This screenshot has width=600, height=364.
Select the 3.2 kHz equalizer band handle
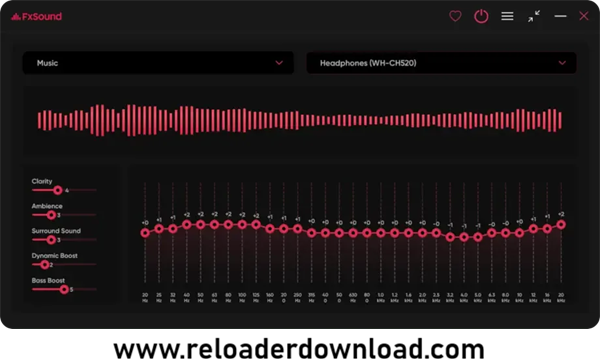(x=450, y=237)
